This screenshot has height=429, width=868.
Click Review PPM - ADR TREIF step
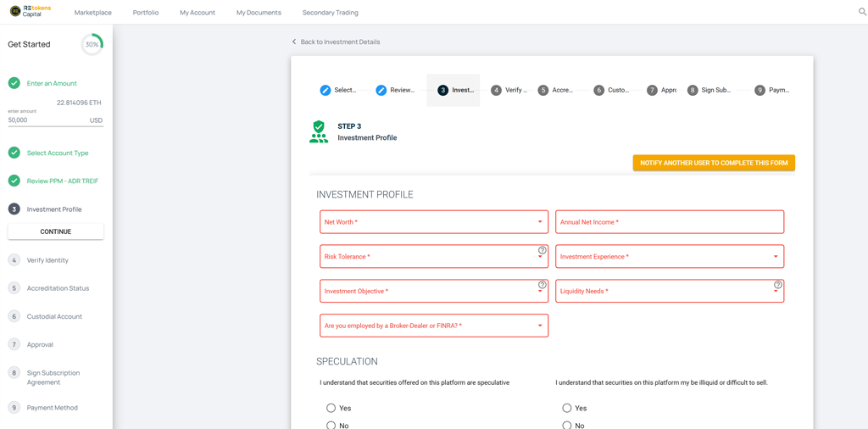pos(63,181)
